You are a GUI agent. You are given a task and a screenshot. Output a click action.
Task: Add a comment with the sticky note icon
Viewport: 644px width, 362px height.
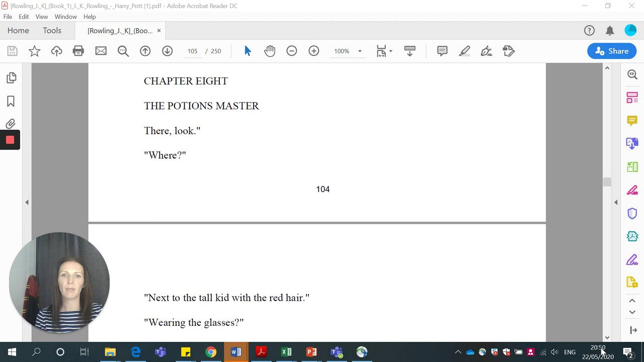point(442,51)
